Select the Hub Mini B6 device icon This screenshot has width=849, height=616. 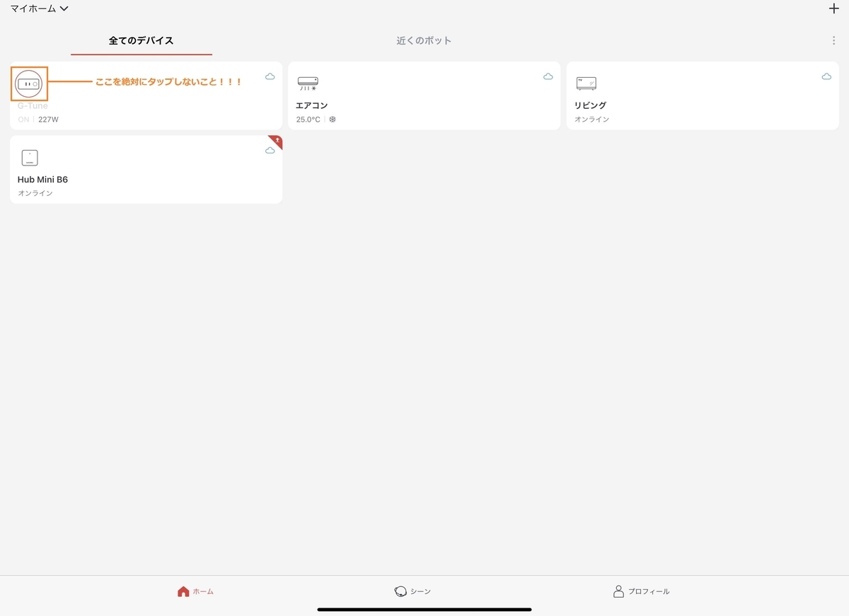tap(29, 157)
